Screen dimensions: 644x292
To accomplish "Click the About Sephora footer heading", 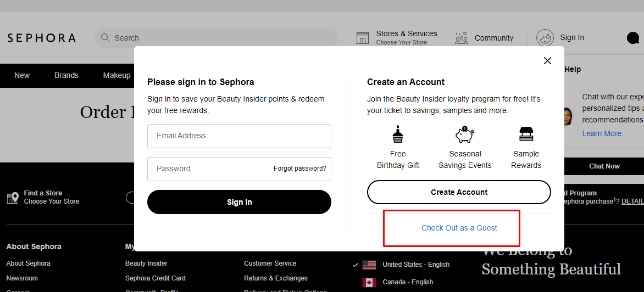I will point(34,246).
